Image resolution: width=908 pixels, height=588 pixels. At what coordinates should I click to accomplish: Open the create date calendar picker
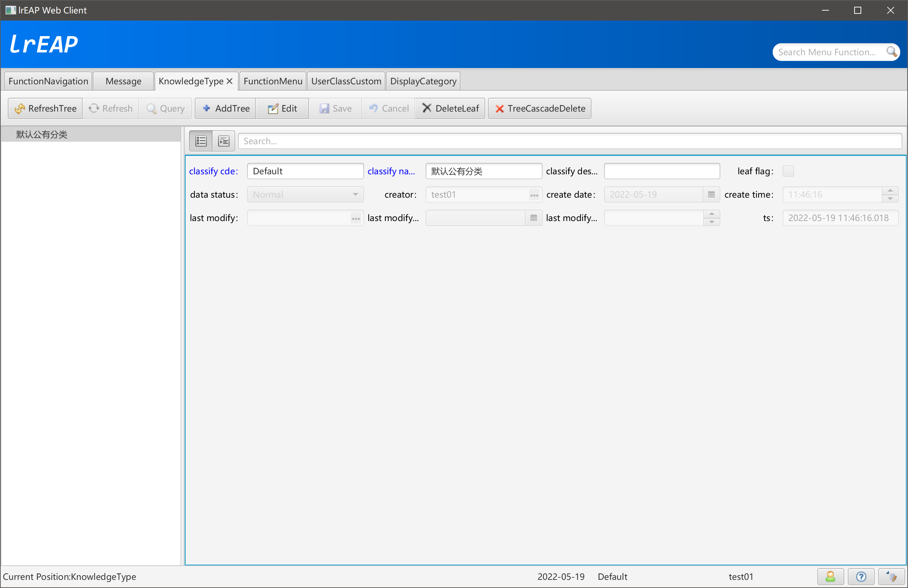(711, 194)
